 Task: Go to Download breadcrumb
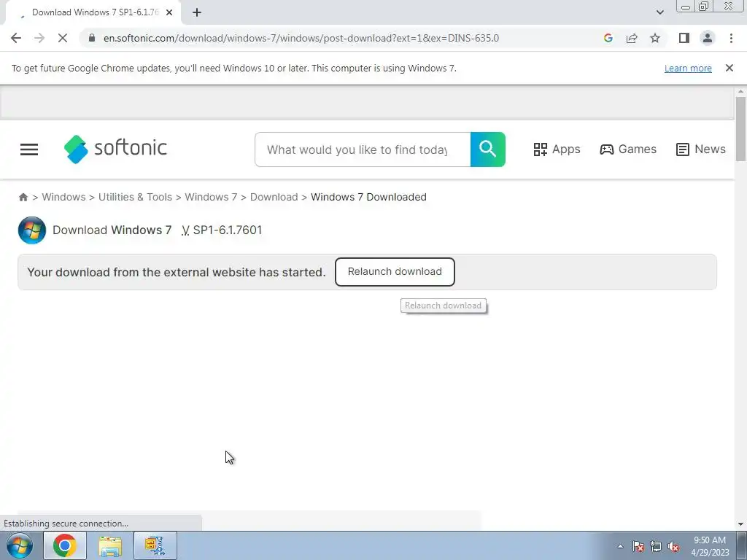click(x=274, y=197)
